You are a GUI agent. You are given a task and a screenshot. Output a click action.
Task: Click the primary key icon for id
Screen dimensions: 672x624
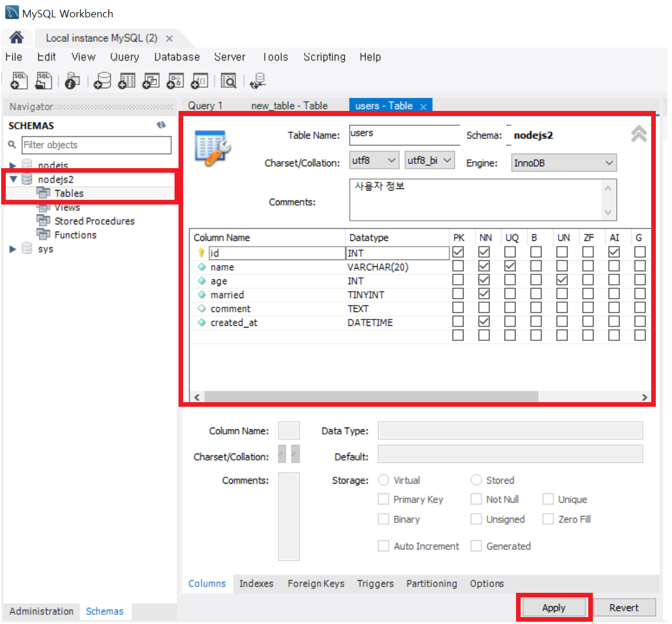click(x=201, y=253)
